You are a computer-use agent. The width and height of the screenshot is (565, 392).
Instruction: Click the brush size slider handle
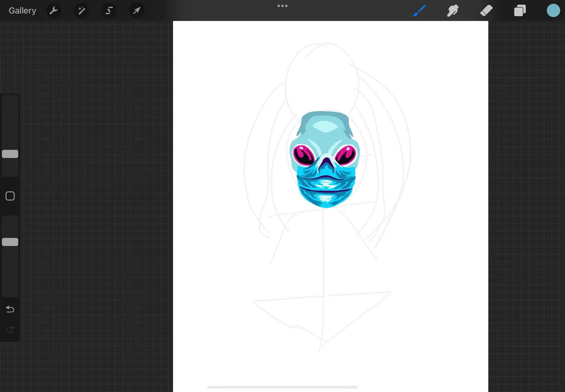(10, 154)
